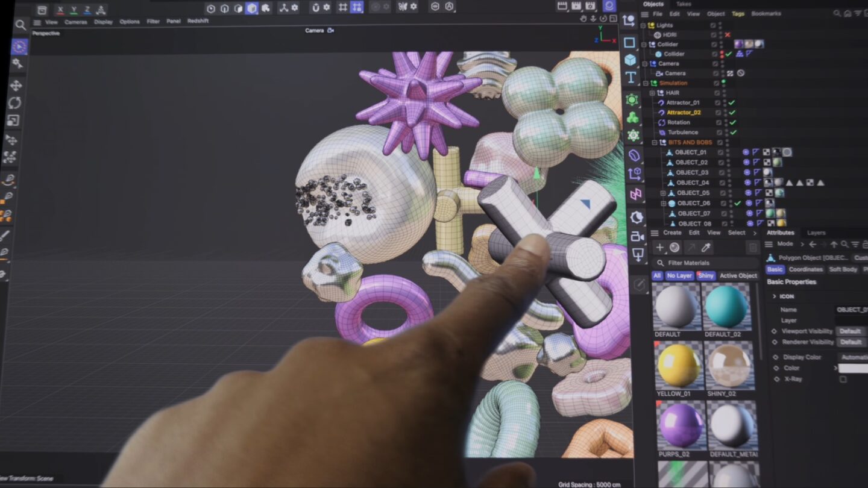The width and height of the screenshot is (868, 488).
Task: Click the white Color swatch field
Action: coord(853,368)
